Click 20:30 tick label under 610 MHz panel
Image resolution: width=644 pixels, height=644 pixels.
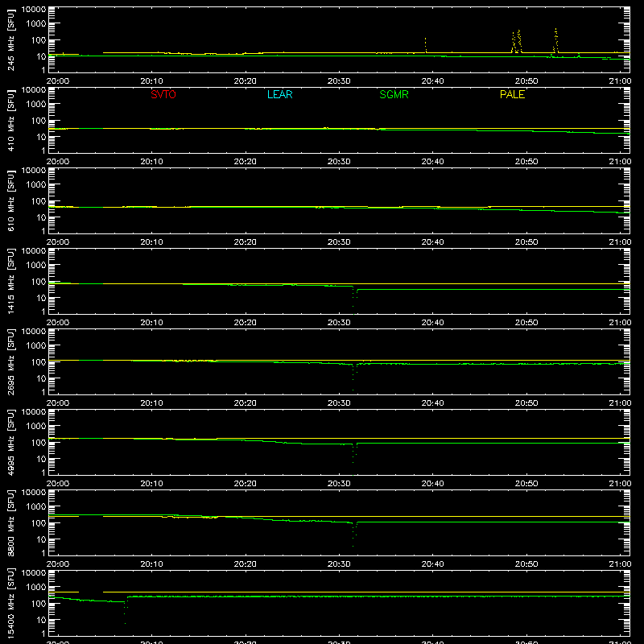coord(339,242)
